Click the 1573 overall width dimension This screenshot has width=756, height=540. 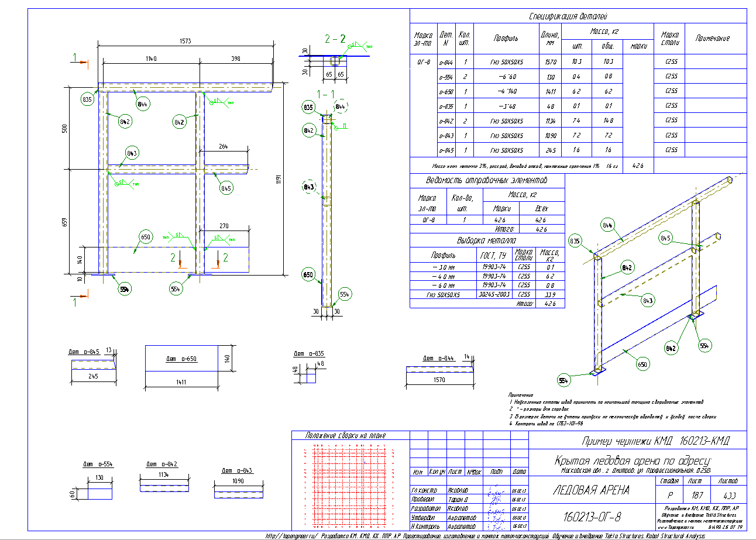pos(186,42)
